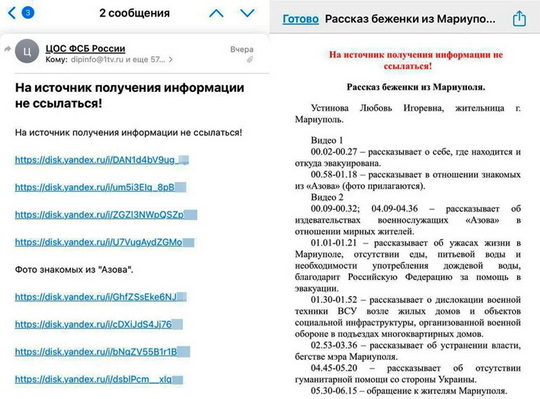
Task: Tap the 'Кому:' label in the email header
Action: coord(56,60)
